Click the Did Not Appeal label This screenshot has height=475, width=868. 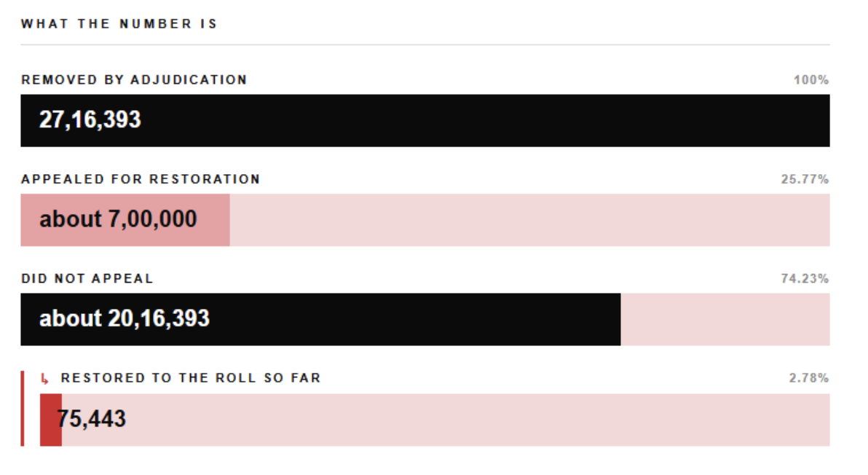87,278
